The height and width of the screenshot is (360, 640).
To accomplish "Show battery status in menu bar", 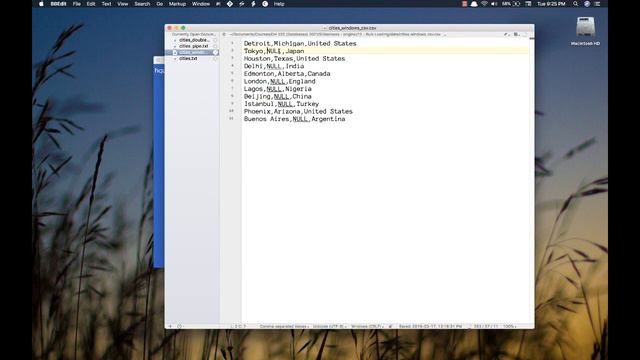I will tap(511, 4).
